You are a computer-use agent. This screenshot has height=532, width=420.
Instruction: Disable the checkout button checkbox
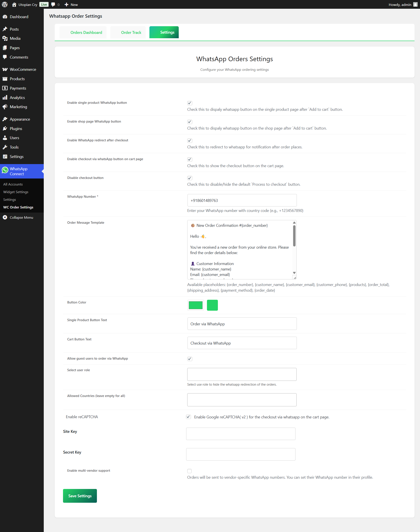coord(189,178)
